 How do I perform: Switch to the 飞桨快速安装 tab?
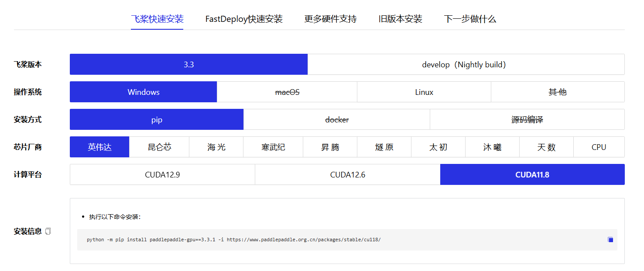tap(157, 19)
